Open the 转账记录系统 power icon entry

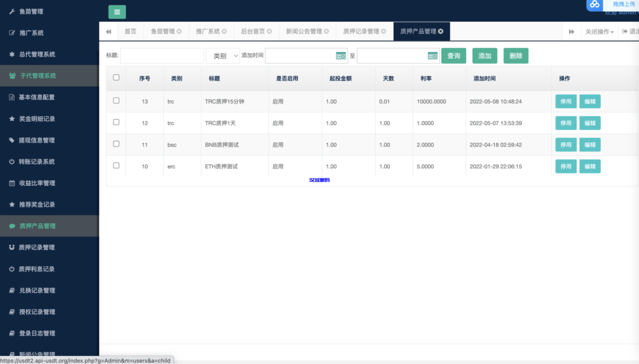tap(11, 161)
